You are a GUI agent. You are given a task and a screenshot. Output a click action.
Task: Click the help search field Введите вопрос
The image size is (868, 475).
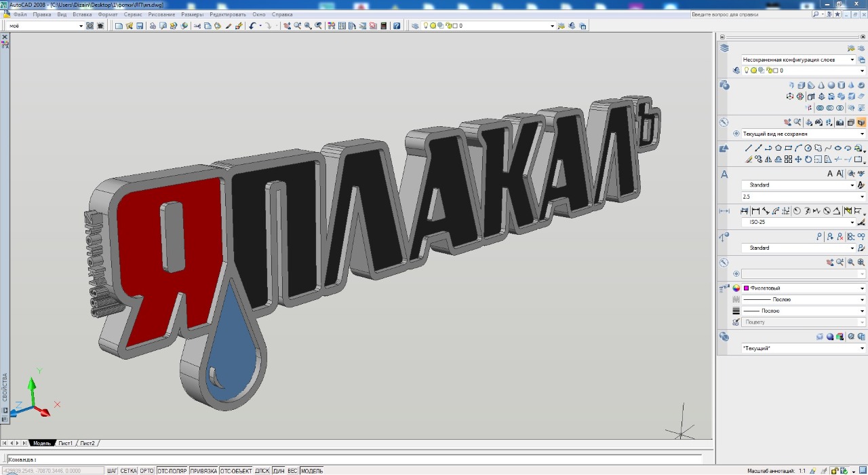[x=750, y=14]
